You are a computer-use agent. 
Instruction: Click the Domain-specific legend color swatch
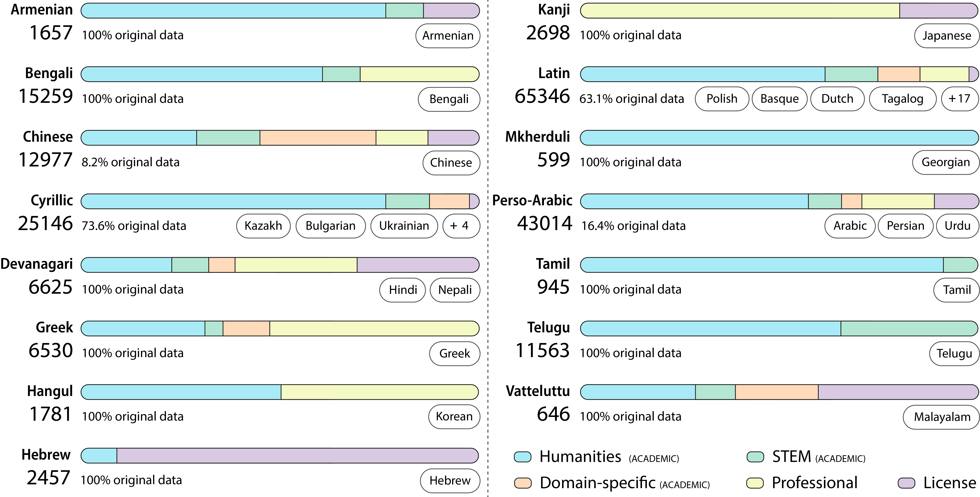(x=522, y=483)
